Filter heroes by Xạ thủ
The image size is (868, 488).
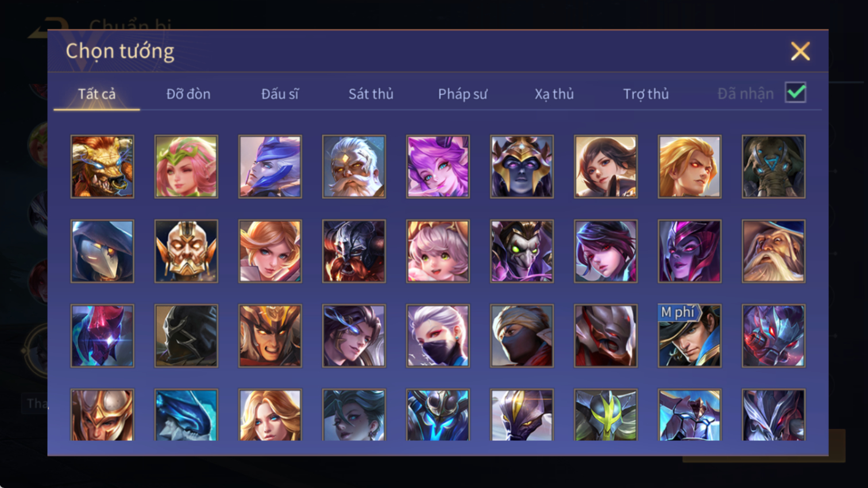(554, 94)
